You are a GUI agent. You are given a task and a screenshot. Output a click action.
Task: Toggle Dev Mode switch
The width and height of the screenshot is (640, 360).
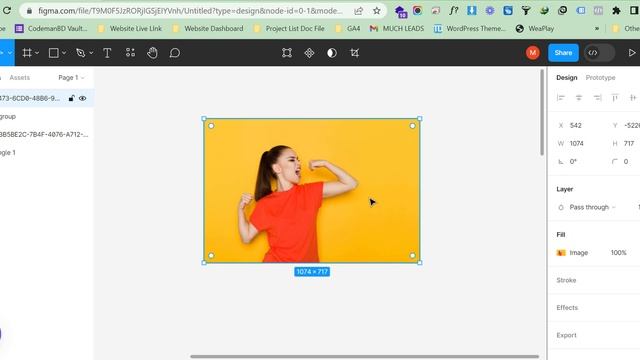(x=599, y=53)
